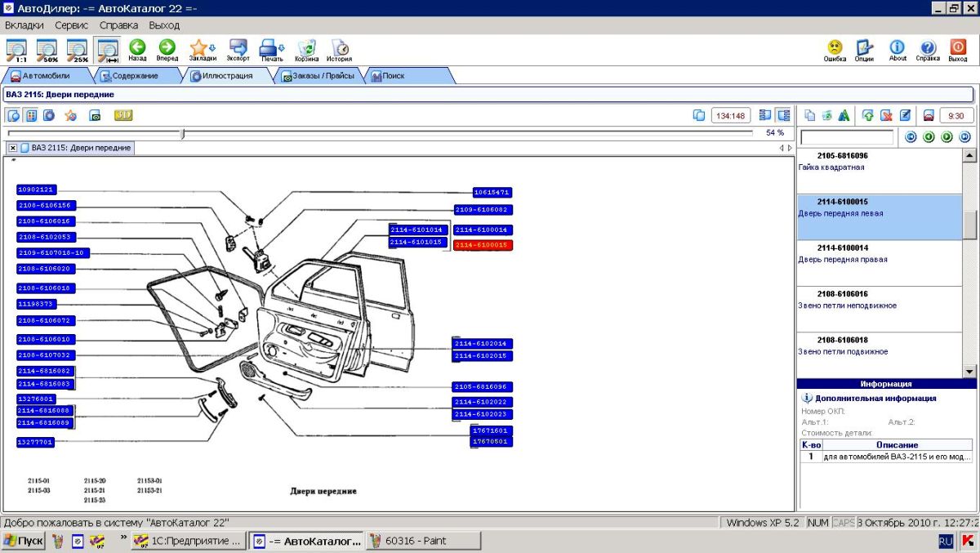Click the red Выход exit icon
Screen dimensions: 980x553
pyautogui.click(x=959, y=50)
